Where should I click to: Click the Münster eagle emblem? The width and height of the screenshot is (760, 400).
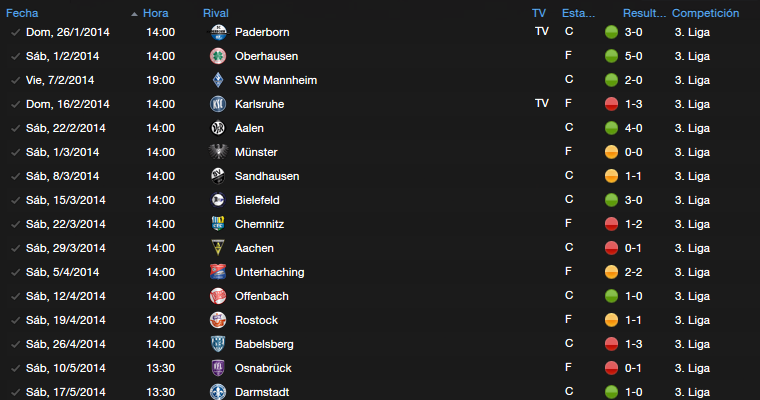click(x=218, y=152)
